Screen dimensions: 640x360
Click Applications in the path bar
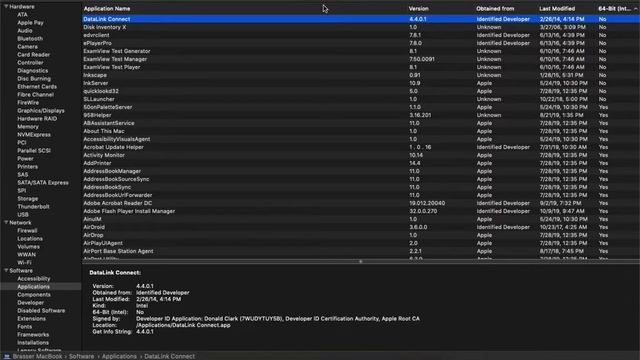[119, 356]
